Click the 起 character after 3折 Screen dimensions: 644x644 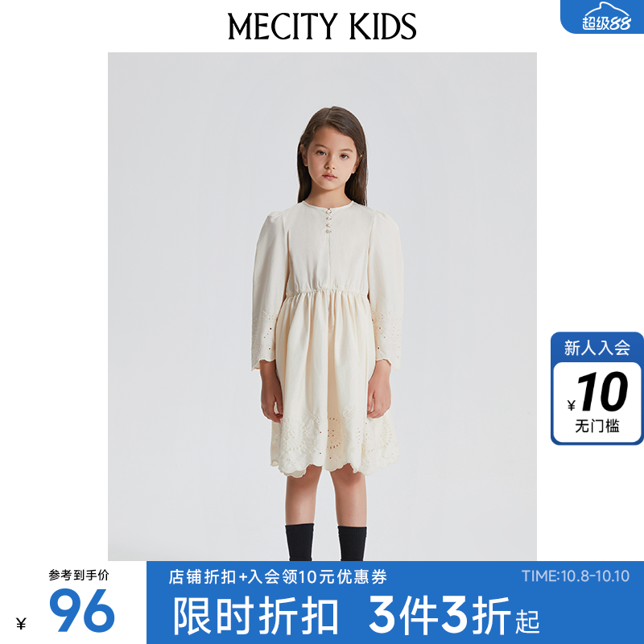pyautogui.click(x=528, y=621)
